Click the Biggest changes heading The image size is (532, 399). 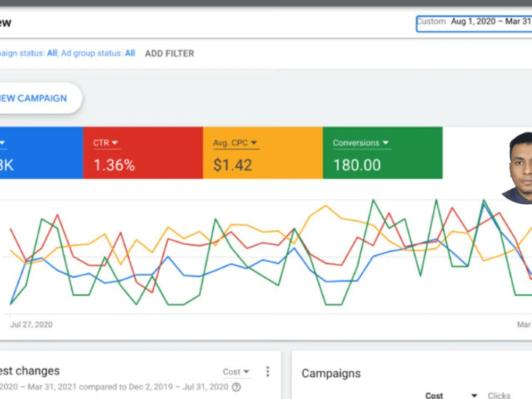coord(30,371)
